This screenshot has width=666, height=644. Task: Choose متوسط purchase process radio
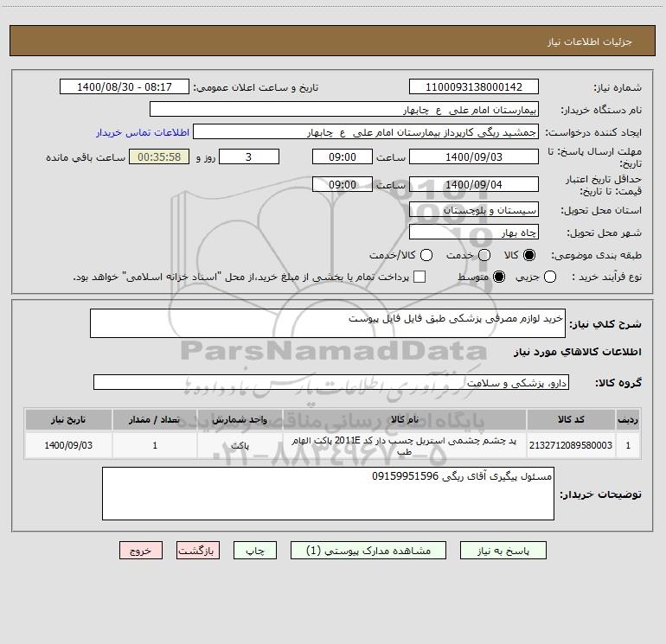click(499, 277)
